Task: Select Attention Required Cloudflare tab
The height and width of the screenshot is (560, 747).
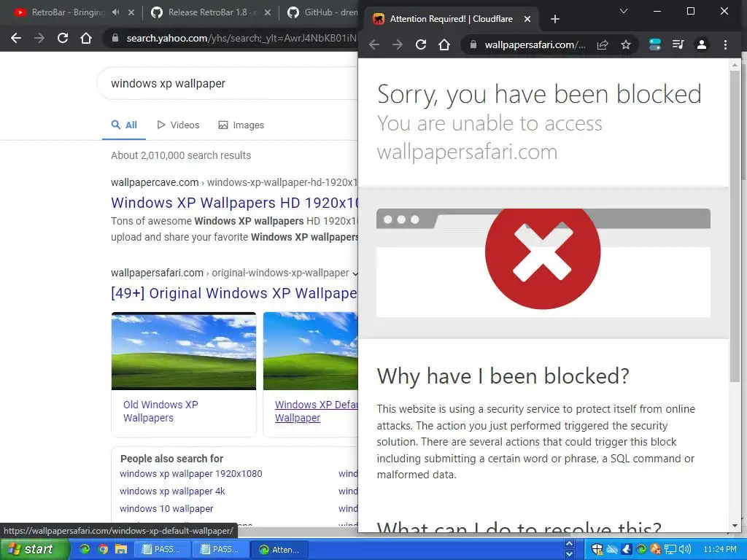Action: (x=451, y=19)
